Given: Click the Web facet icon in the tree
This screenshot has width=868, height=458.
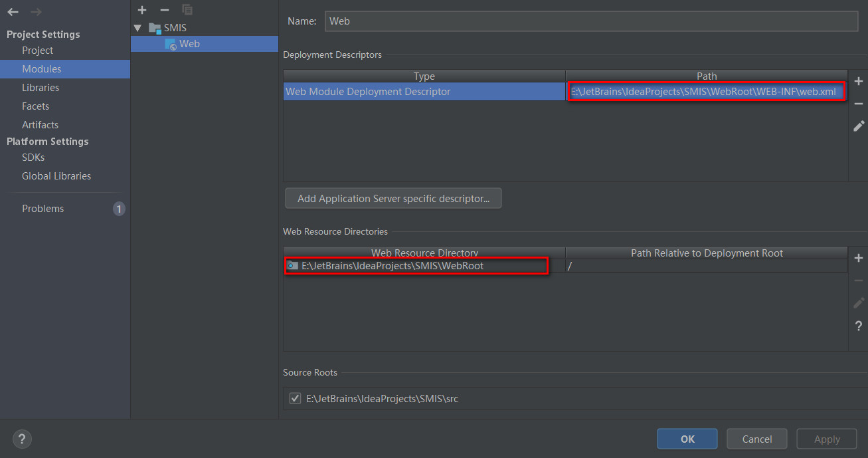Looking at the screenshot, I should pyautogui.click(x=171, y=44).
